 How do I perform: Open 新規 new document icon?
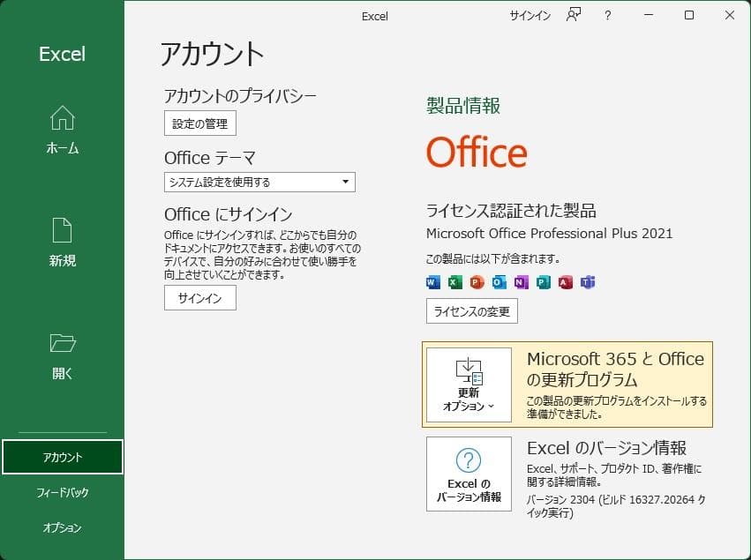coord(62,231)
